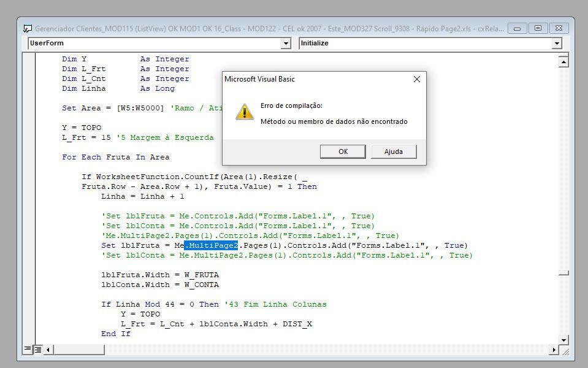This screenshot has width=588, height=368.
Task: Click 'lblConta.Width = W_CONTA' line
Action: coord(160,285)
